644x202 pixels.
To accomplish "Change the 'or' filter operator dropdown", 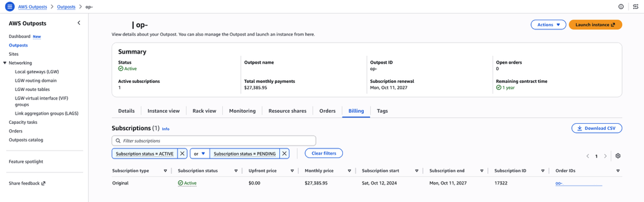I will pos(199,154).
